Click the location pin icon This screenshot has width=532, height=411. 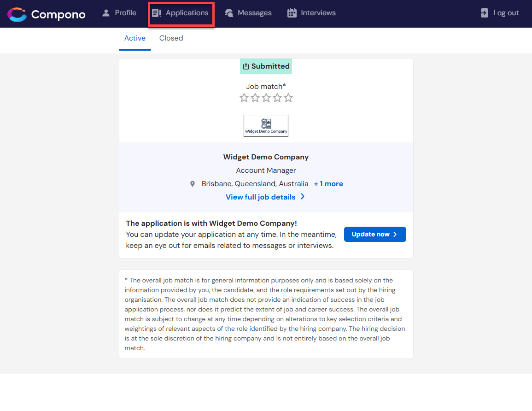pos(193,184)
